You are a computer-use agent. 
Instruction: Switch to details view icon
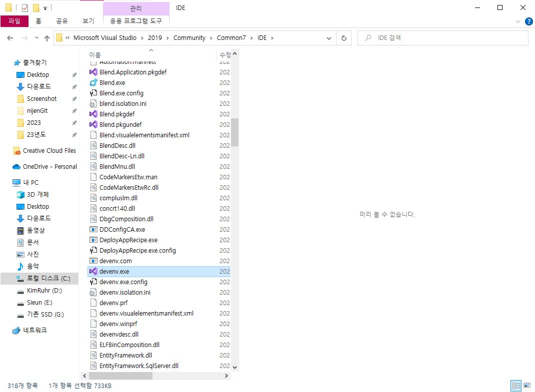click(x=516, y=386)
